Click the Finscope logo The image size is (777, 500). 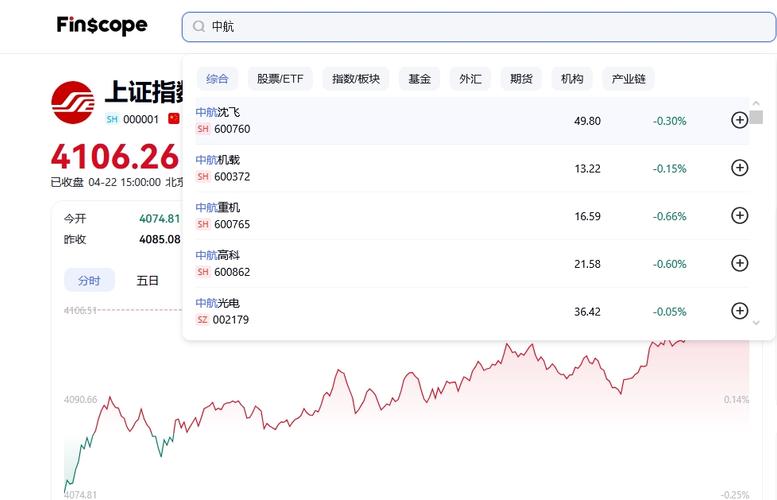pos(102,25)
